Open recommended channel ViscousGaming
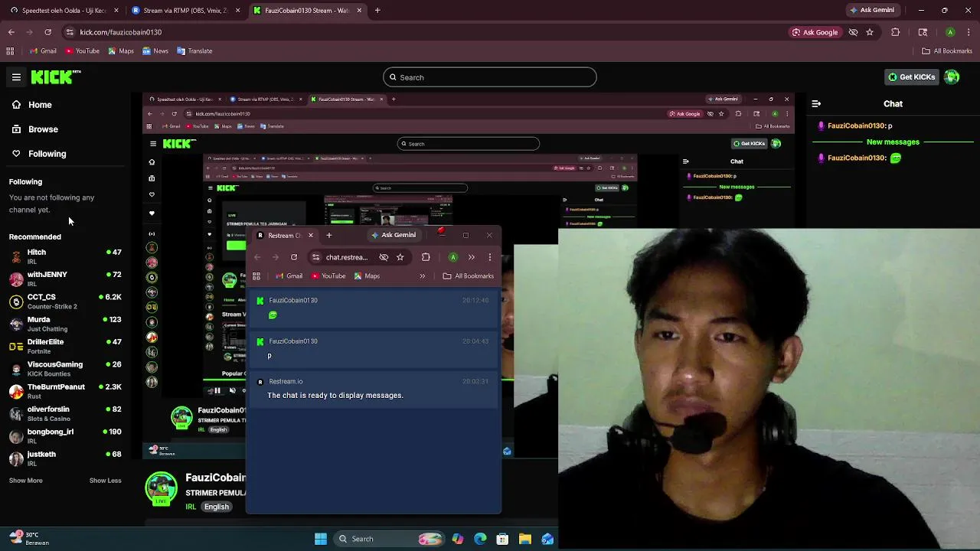This screenshot has width=980, height=551. pos(65,369)
